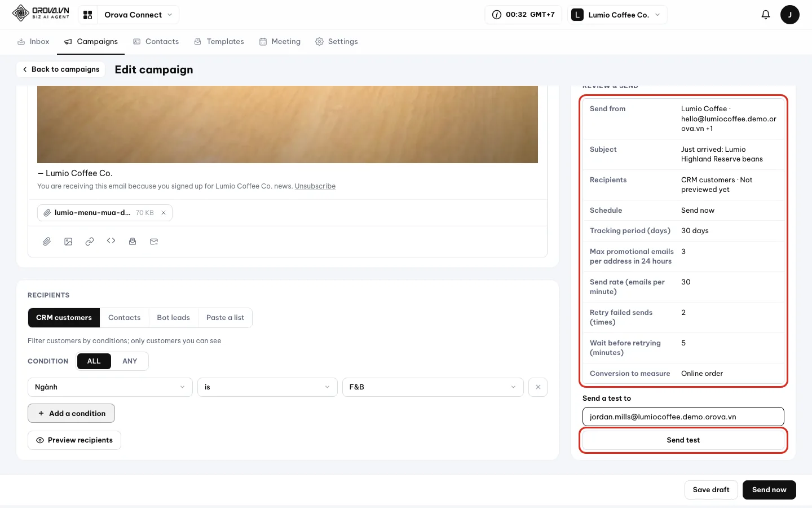Open the app switcher grid icon
812x508 pixels.
(88, 15)
